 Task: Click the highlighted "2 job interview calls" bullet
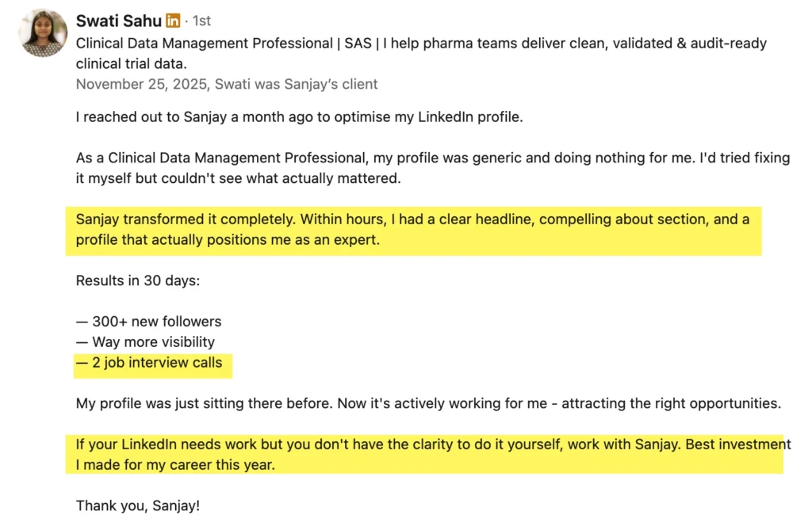pyautogui.click(x=149, y=363)
